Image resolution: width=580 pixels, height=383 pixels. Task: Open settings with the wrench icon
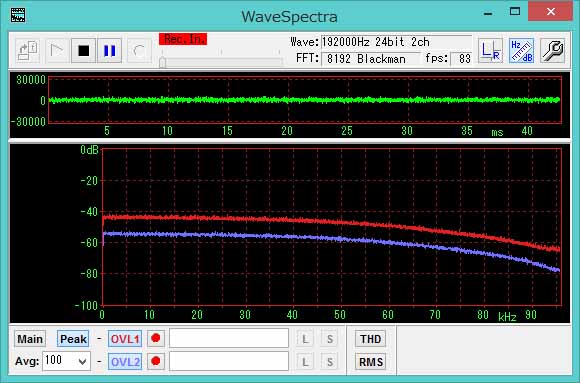[552, 51]
